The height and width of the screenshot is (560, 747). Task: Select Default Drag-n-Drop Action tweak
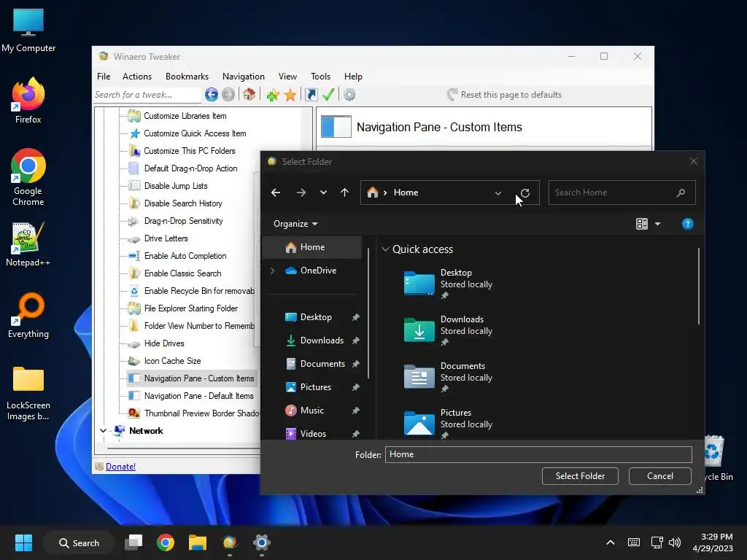(190, 168)
